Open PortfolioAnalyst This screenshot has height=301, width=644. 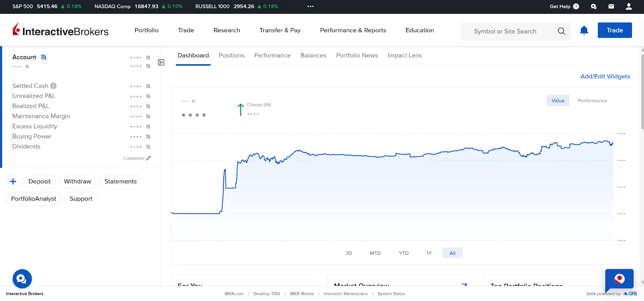click(34, 199)
